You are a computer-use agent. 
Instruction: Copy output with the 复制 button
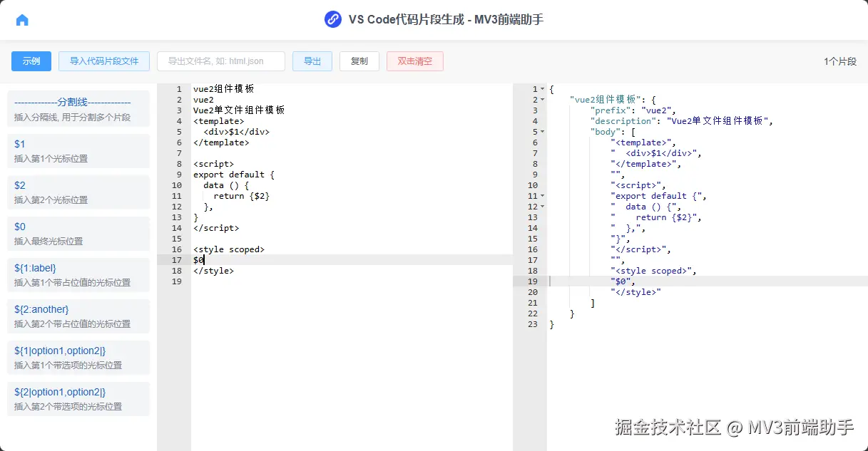click(x=359, y=61)
